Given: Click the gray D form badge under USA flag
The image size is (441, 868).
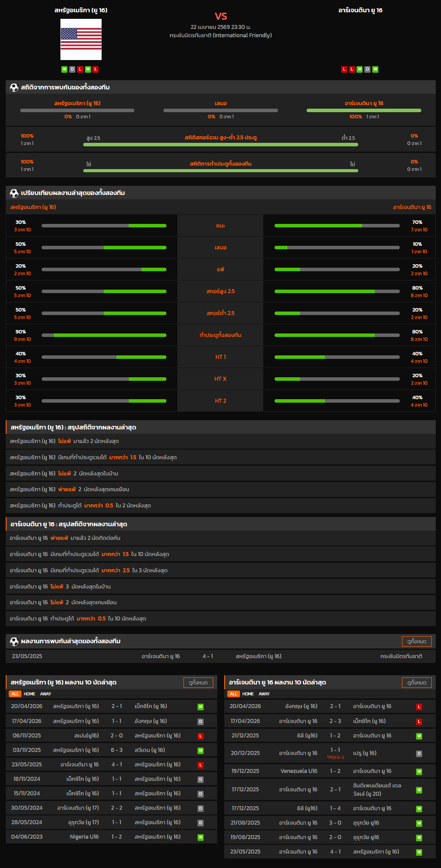Looking at the screenshot, I should pos(72,69).
